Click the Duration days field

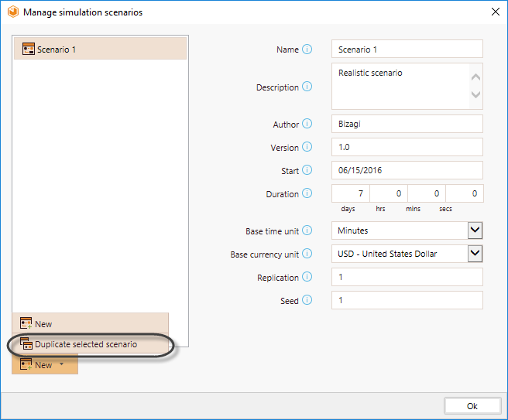[x=351, y=193]
